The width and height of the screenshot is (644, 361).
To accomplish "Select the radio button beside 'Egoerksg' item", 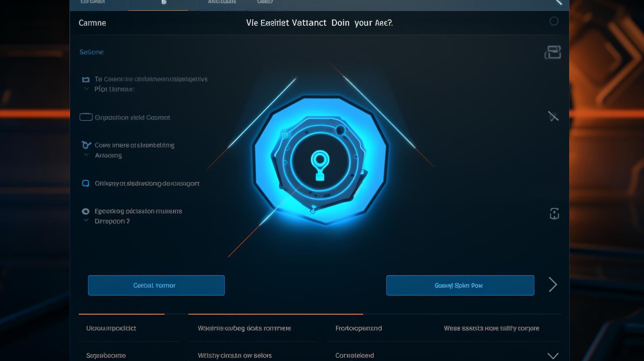I will coord(86,211).
